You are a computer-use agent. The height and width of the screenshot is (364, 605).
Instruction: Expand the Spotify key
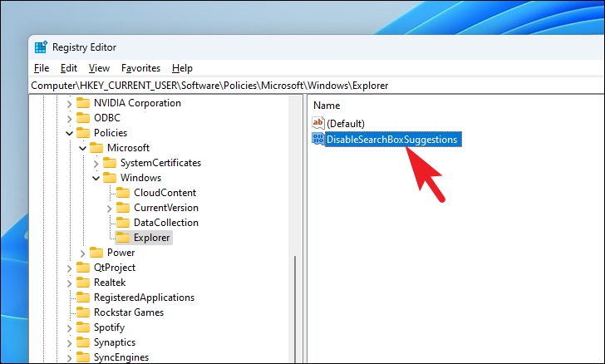pos(69,328)
